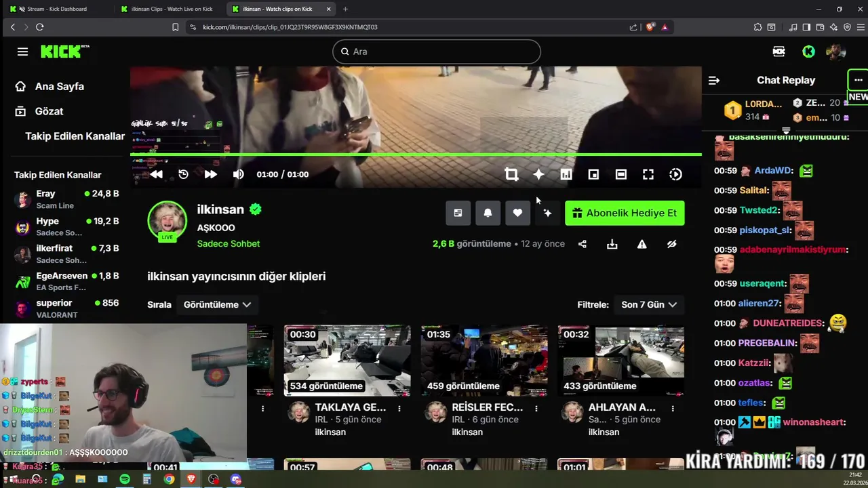Click the crossed-eye hide icon
Image resolution: width=868 pixels, height=488 pixels.
(x=671, y=244)
